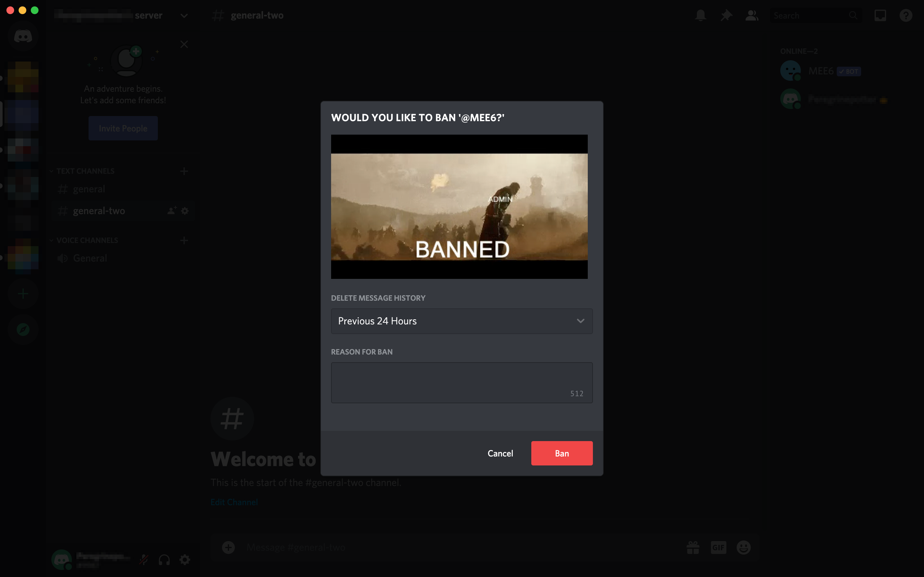
Task: Open the Delete Message History dropdown
Action: [461, 321]
